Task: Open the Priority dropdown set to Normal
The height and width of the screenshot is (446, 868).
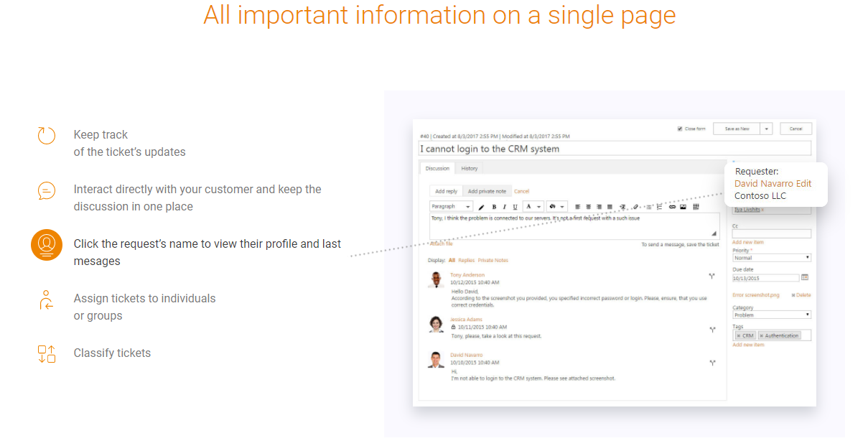Action: (x=772, y=257)
